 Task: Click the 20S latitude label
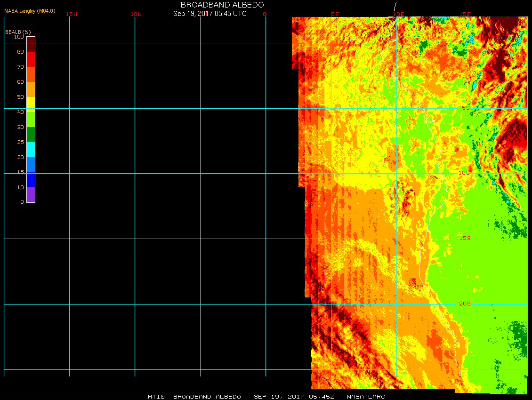click(x=465, y=304)
